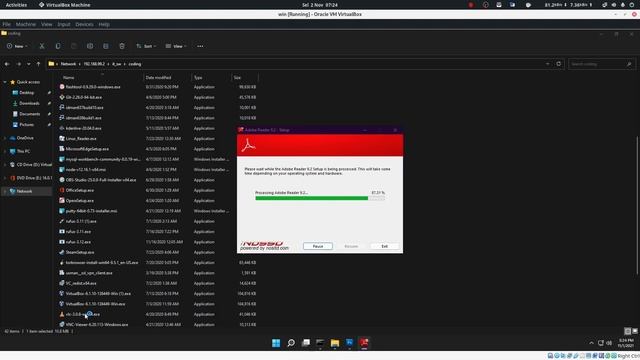Go up one folder with the up arrow

tap(38, 64)
